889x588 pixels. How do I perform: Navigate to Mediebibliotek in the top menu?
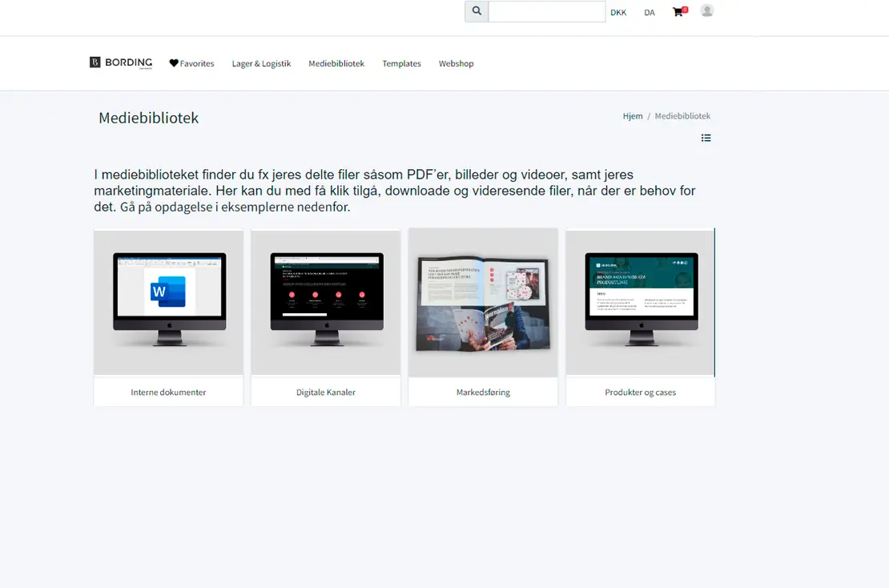[x=336, y=63]
